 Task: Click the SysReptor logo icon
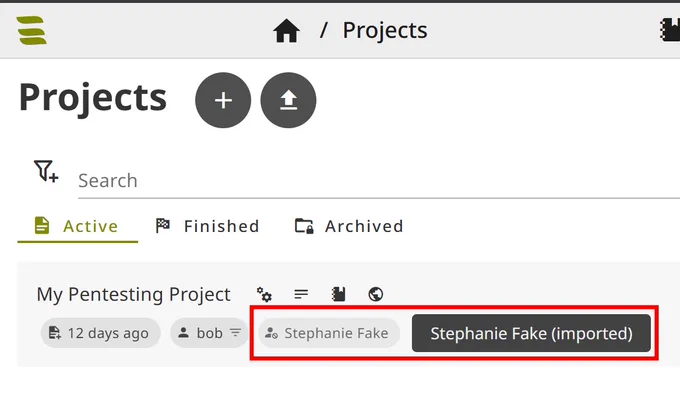[x=32, y=30]
